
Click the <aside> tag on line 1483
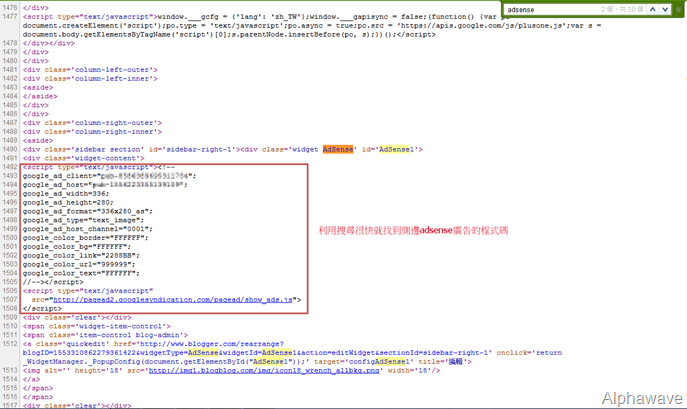tap(38, 87)
